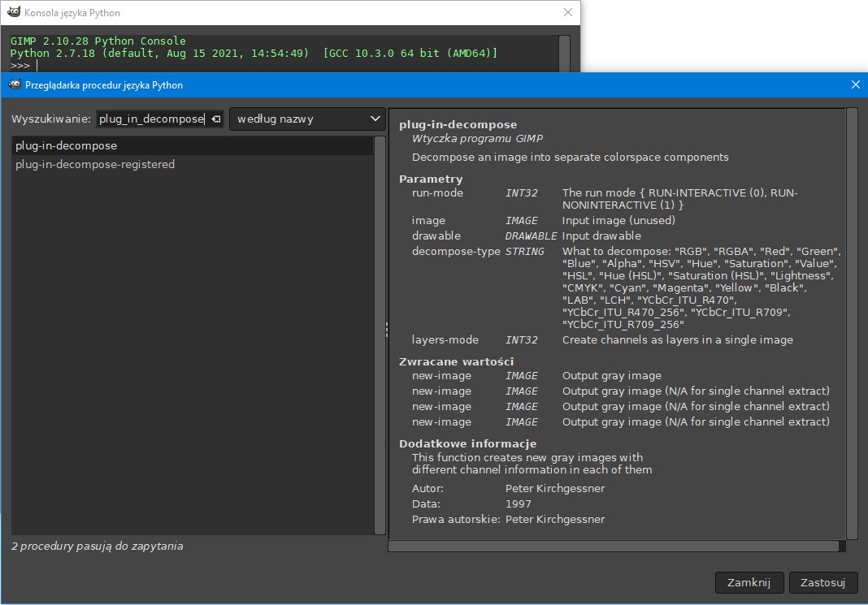Clear the search field using the clear icon
The height and width of the screenshot is (605, 868).
tap(216, 119)
